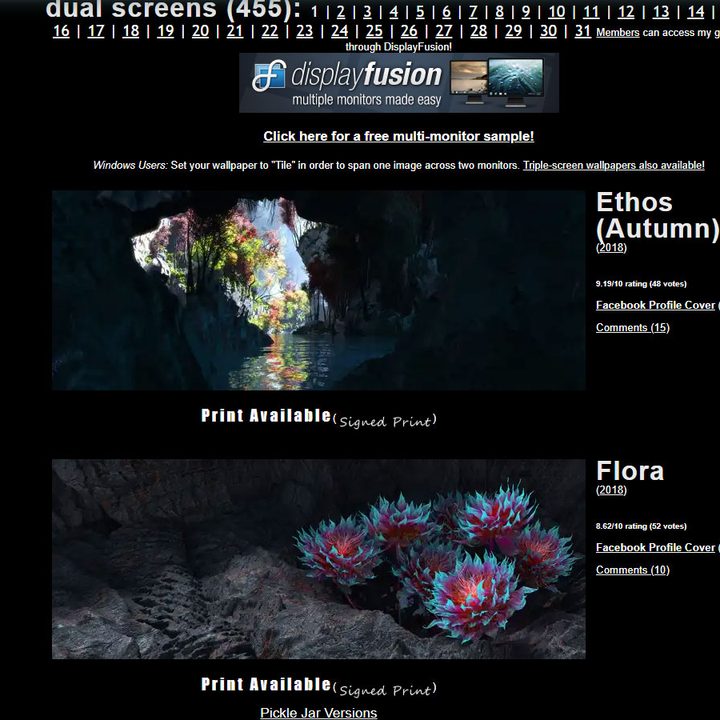Go to gallery page 6
Screen dimensions: 720x720
(x=446, y=12)
